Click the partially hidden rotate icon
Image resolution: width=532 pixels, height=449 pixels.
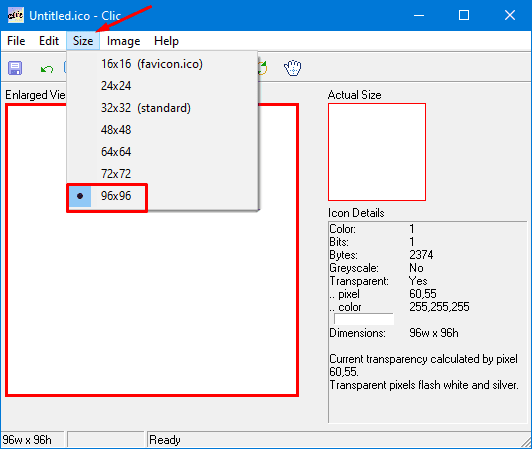coord(263,68)
